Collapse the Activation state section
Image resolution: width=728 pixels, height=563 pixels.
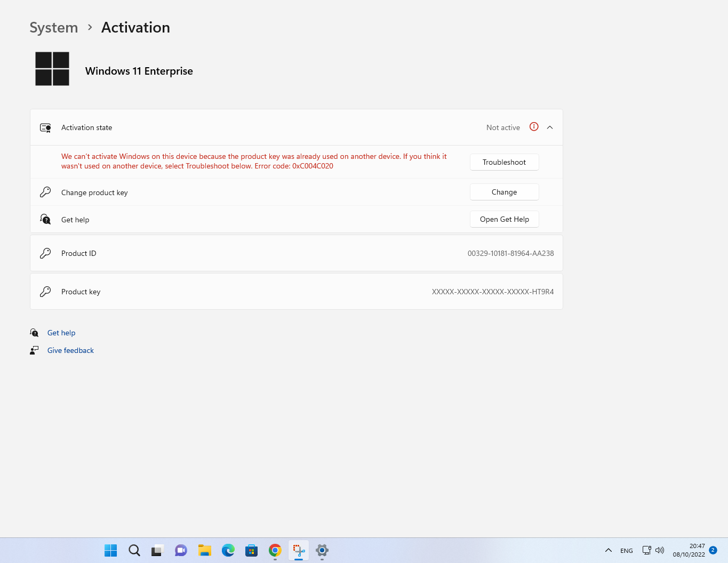pos(550,127)
